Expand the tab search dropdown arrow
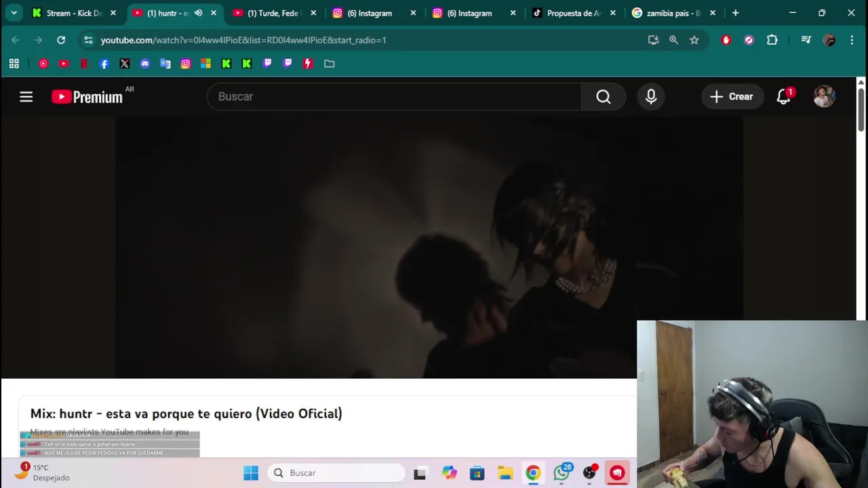 coord(14,13)
